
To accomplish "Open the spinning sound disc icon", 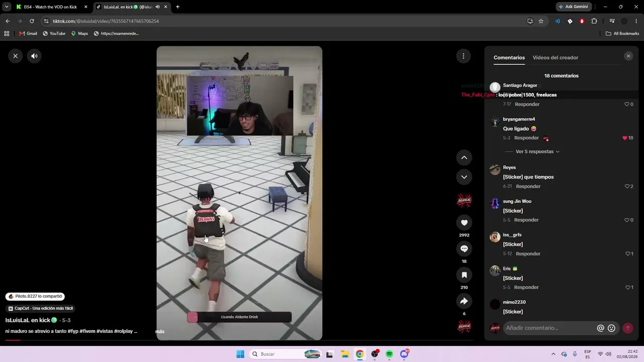I will click(464, 327).
